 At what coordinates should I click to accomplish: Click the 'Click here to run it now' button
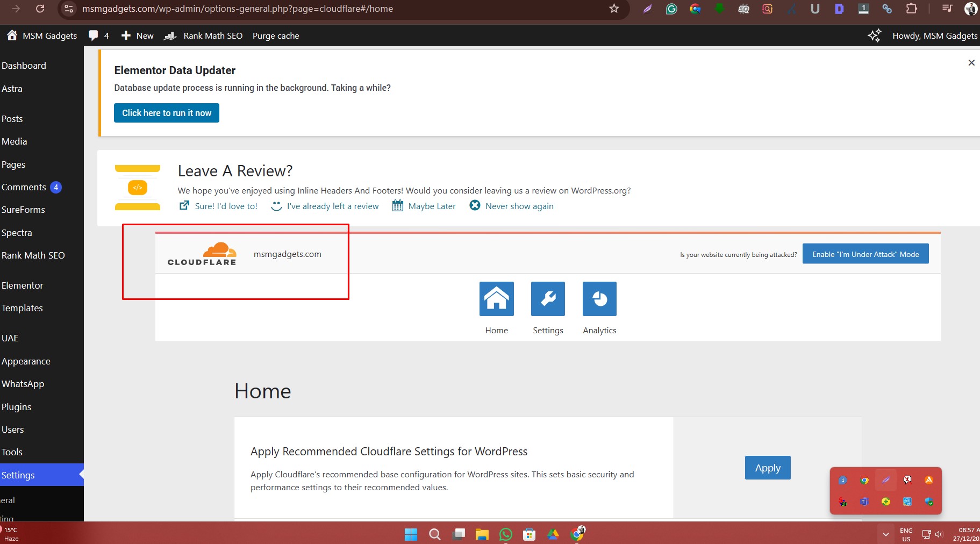click(x=167, y=113)
